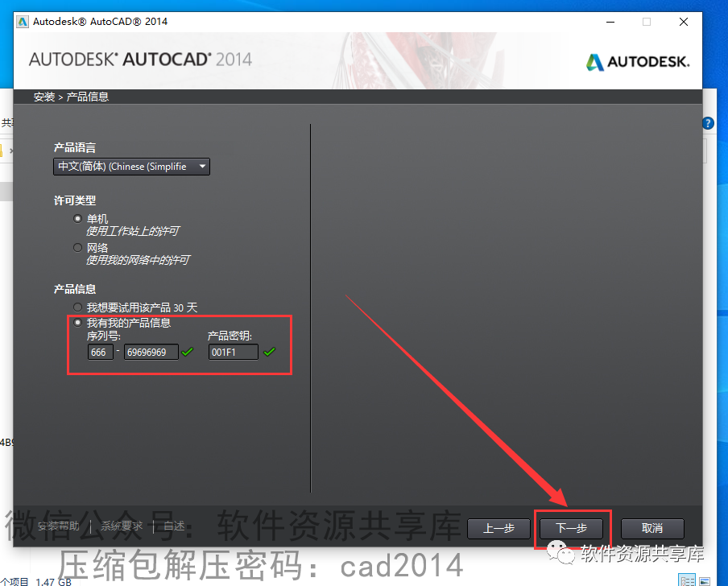
Task: Close the AutoCAD 2014 installer window
Action: [684, 22]
